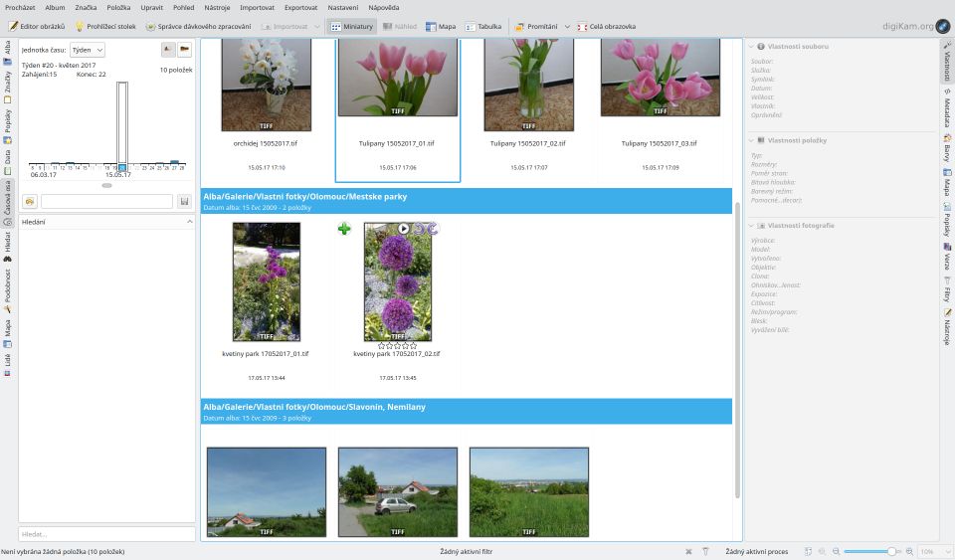Screen dimensions: 955x560
Task: Click zoom out magnifier in status bar
Action: click(837, 551)
